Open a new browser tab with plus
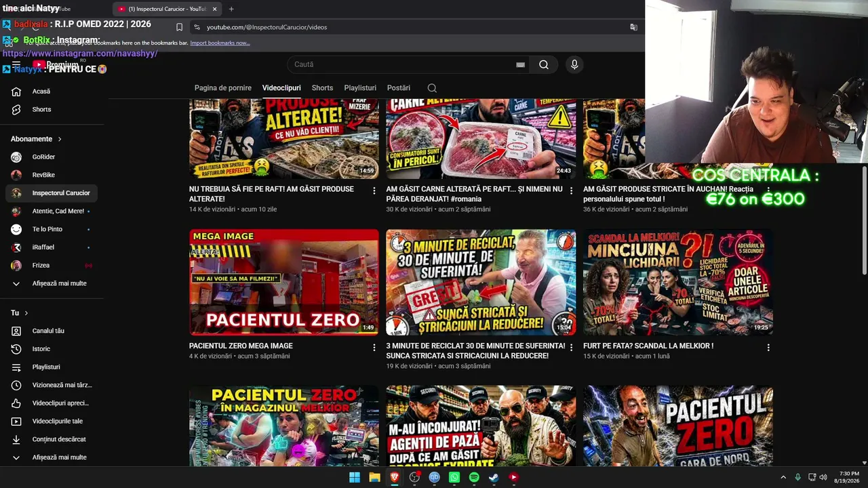868x488 pixels. [231, 9]
